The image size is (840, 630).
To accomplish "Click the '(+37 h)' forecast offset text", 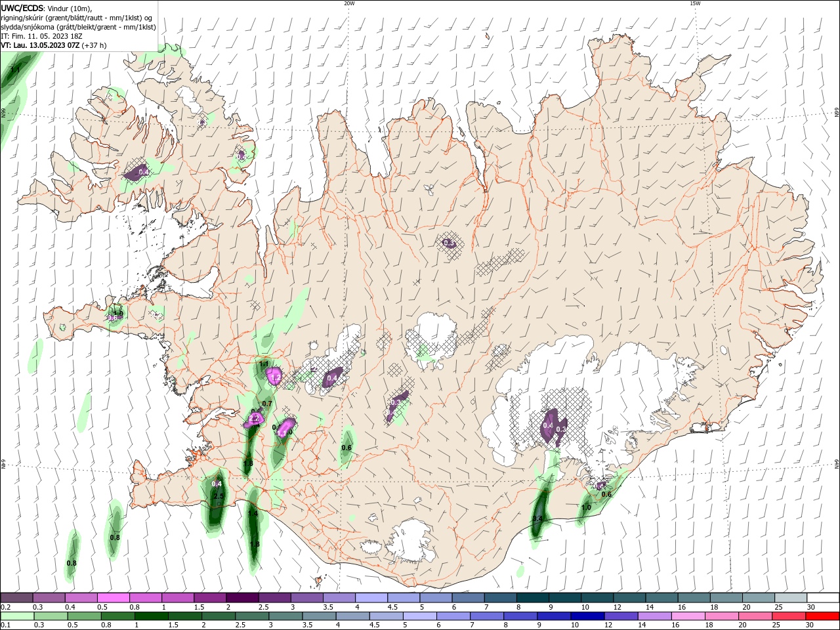I will 94,45.
